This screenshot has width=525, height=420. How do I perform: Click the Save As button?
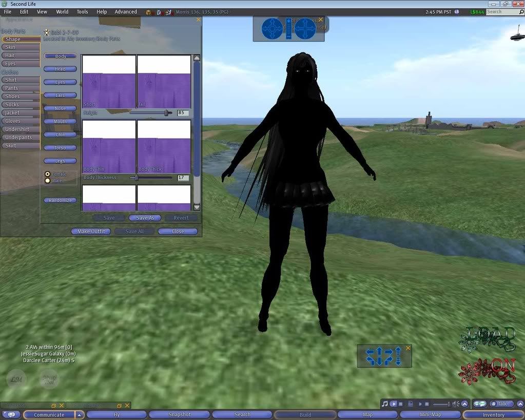tap(145, 218)
